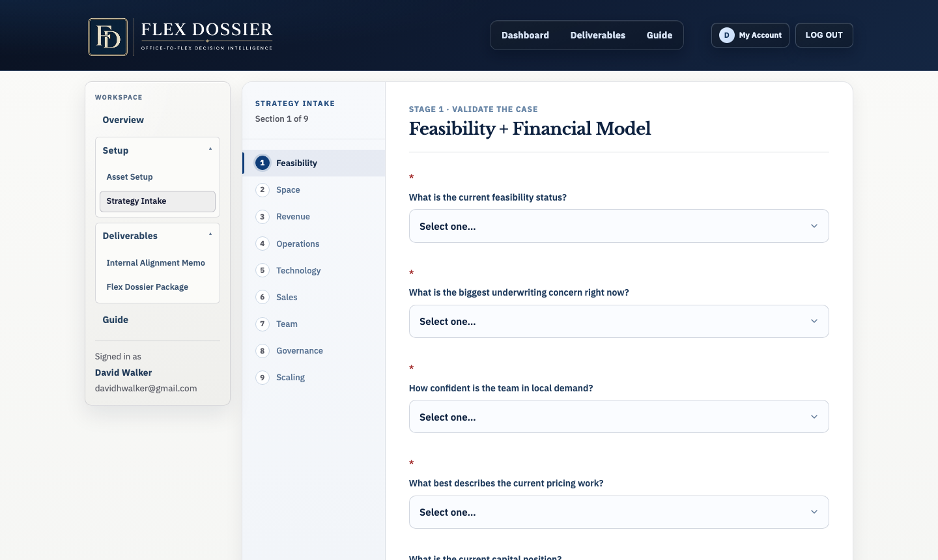938x560 pixels.
Task: Click 'How confident is the team in local demand?' label
Action: click(501, 388)
